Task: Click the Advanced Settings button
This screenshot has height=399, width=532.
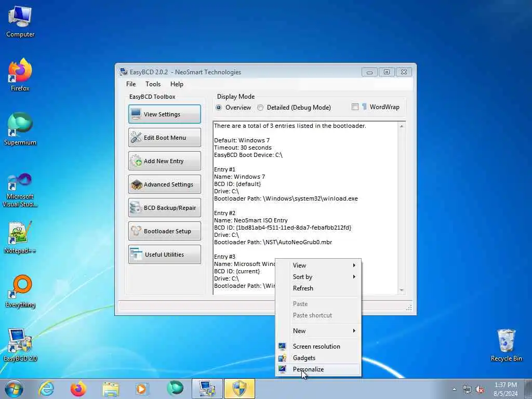Action: (165, 184)
